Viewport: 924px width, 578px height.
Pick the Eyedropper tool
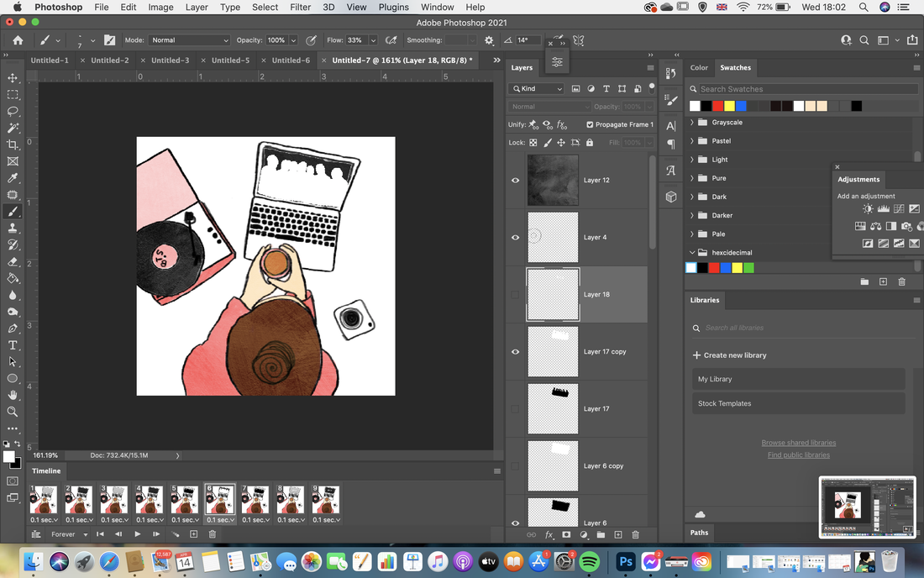(x=13, y=178)
